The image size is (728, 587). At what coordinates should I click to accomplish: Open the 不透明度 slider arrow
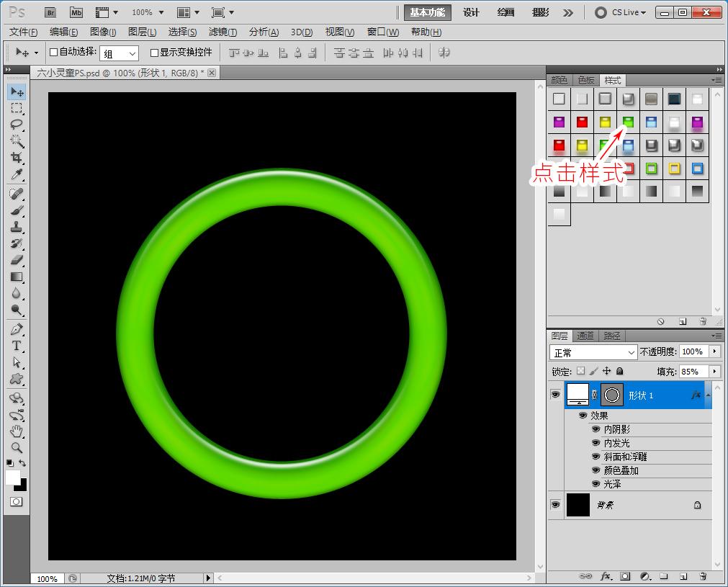[x=714, y=351]
